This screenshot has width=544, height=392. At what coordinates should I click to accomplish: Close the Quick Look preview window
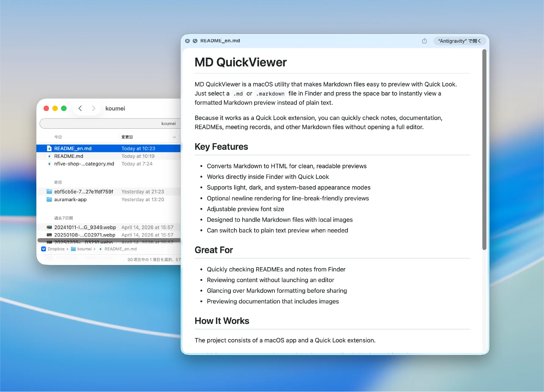(187, 41)
